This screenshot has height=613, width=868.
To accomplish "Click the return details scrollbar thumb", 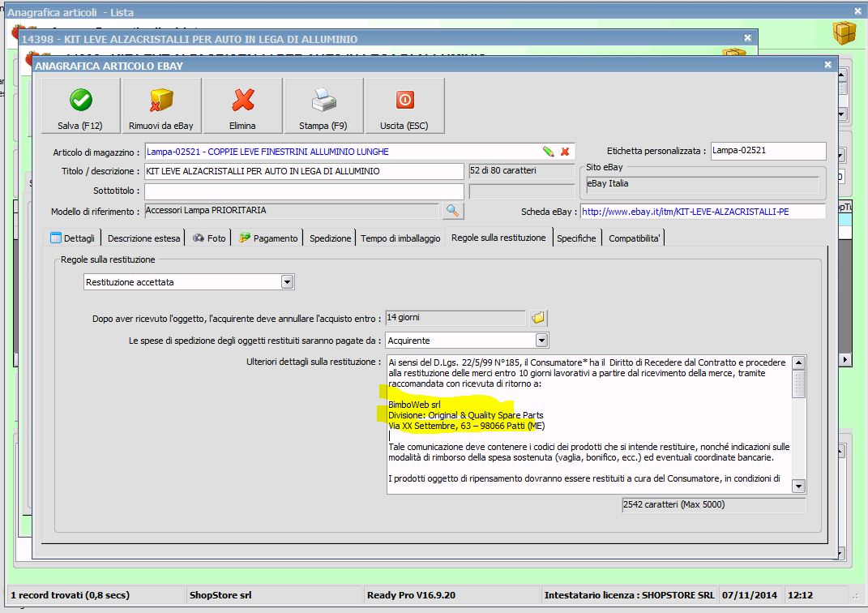I will pos(798,384).
